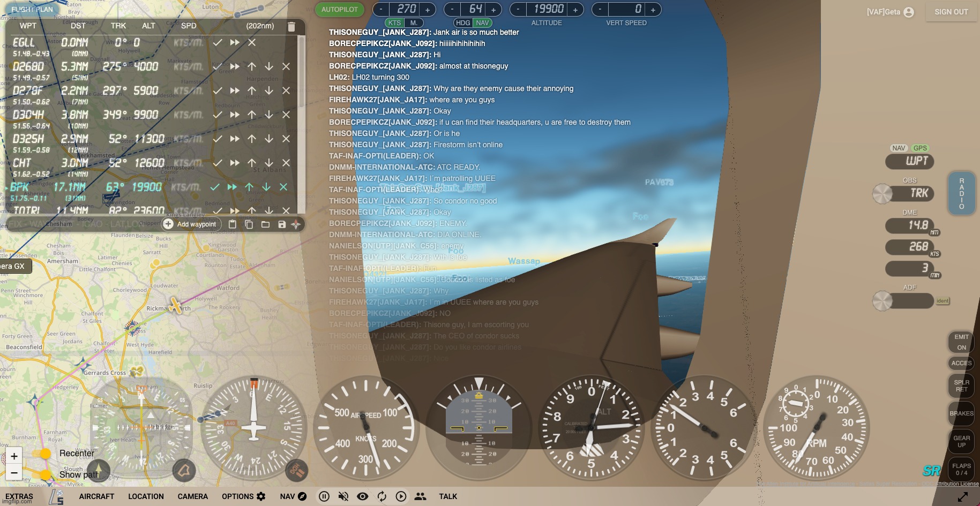Screen dimensions: 980x506
Task: Increase autopilot altitude with plus button
Action: (575, 10)
